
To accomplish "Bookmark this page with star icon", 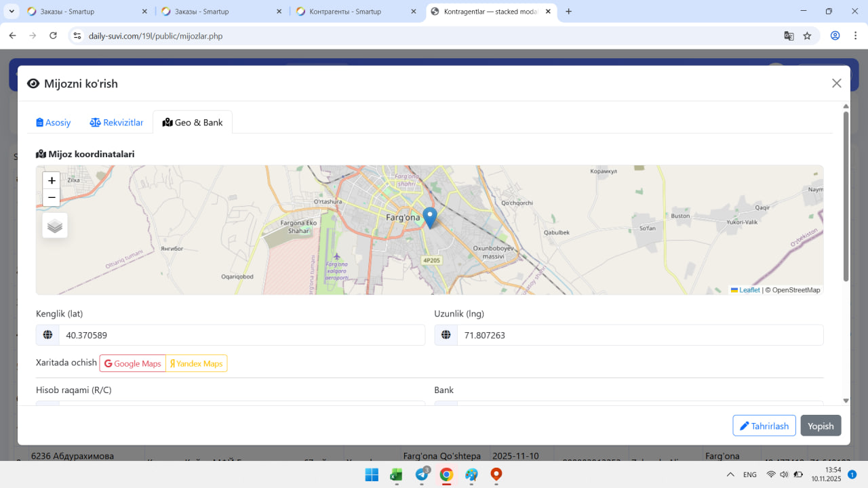I will click(807, 36).
